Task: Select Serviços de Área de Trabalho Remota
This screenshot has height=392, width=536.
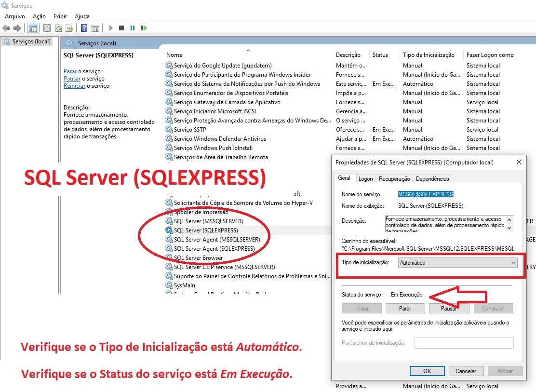Action: 221,157
